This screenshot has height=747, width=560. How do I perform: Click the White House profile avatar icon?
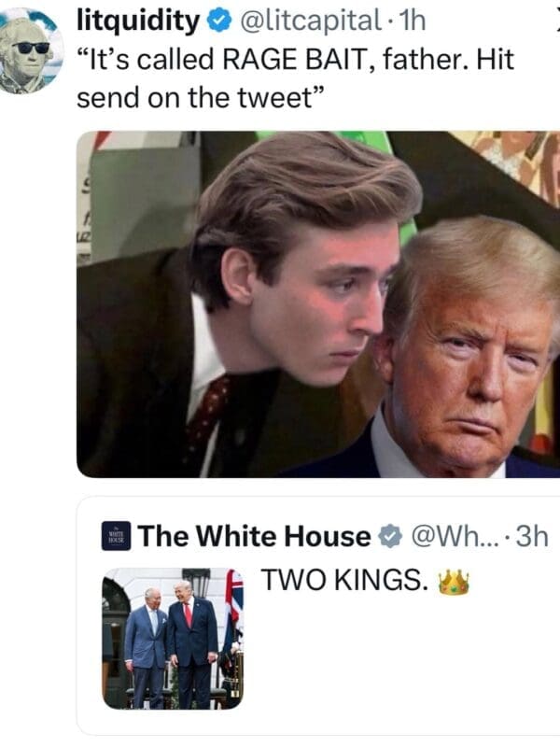coord(114,535)
